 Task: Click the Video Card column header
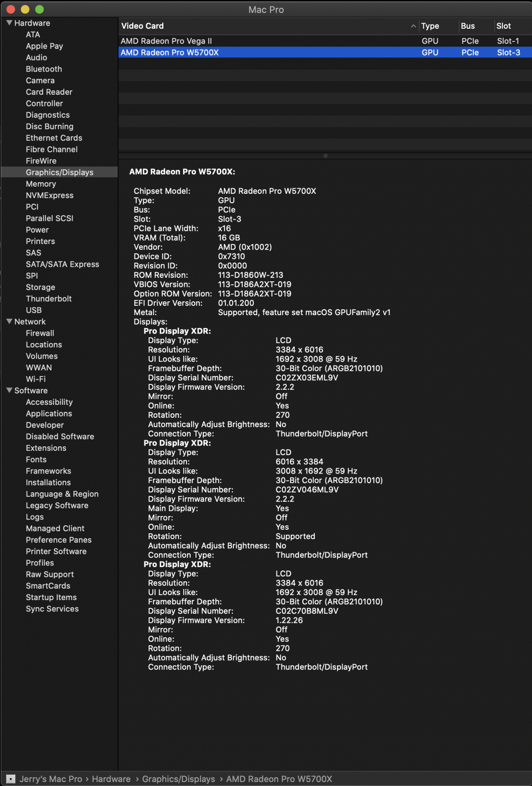142,26
